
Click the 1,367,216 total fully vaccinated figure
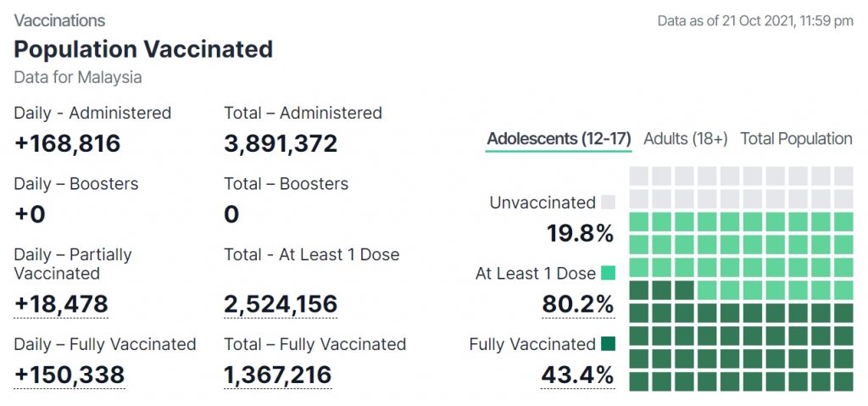(277, 374)
